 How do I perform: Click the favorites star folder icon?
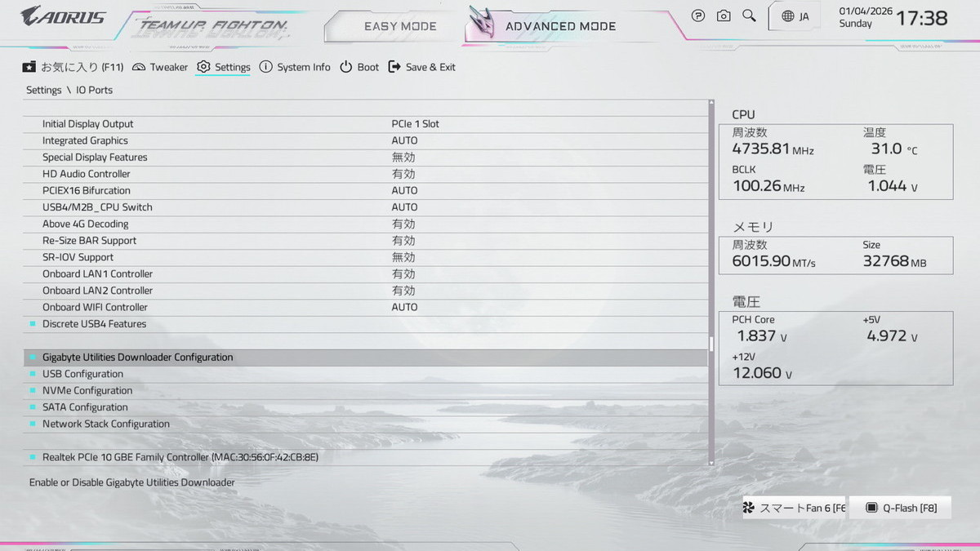[x=29, y=67]
